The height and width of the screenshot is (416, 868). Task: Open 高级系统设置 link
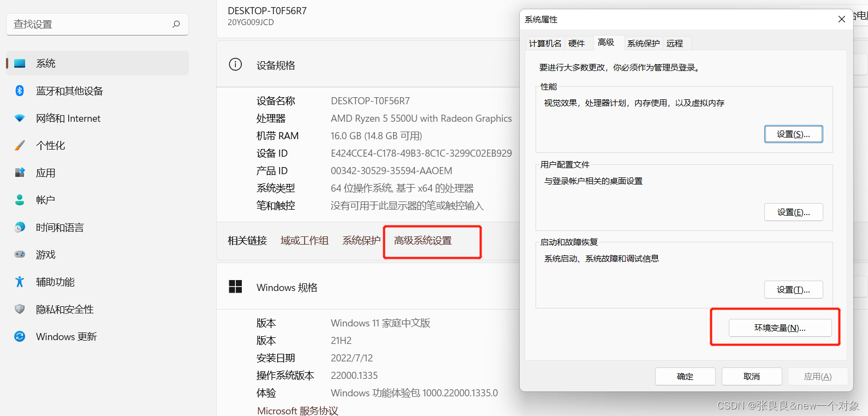point(423,240)
